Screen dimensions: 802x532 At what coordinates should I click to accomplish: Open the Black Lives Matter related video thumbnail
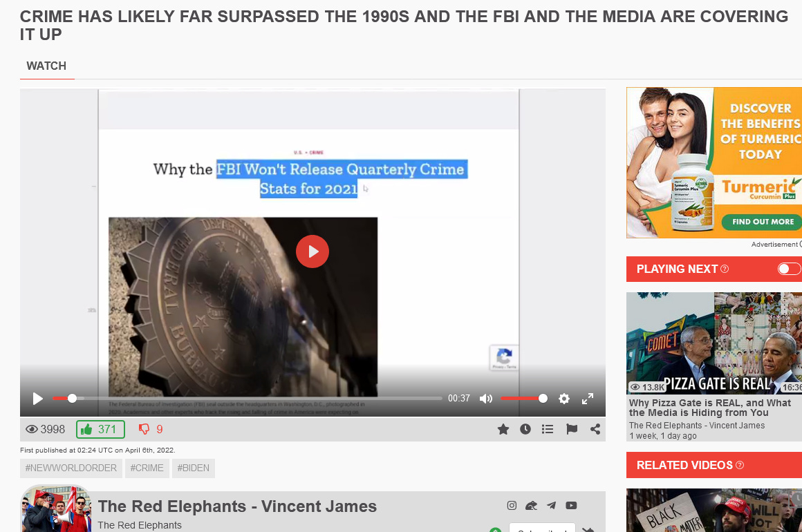coord(714,510)
